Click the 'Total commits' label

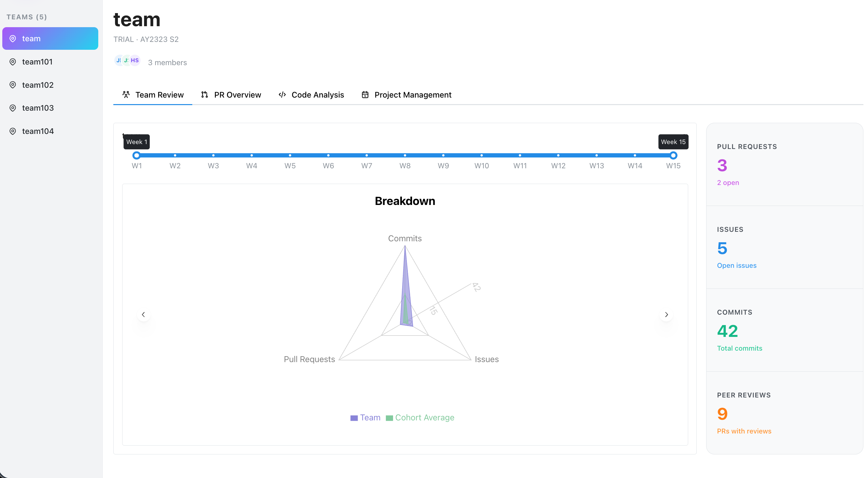(739, 348)
